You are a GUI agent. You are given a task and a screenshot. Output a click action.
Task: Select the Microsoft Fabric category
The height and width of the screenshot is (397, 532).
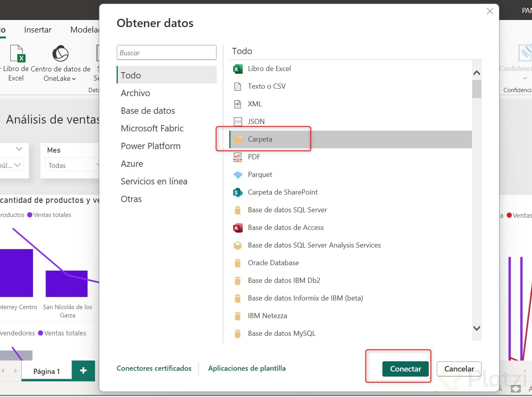(152, 128)
